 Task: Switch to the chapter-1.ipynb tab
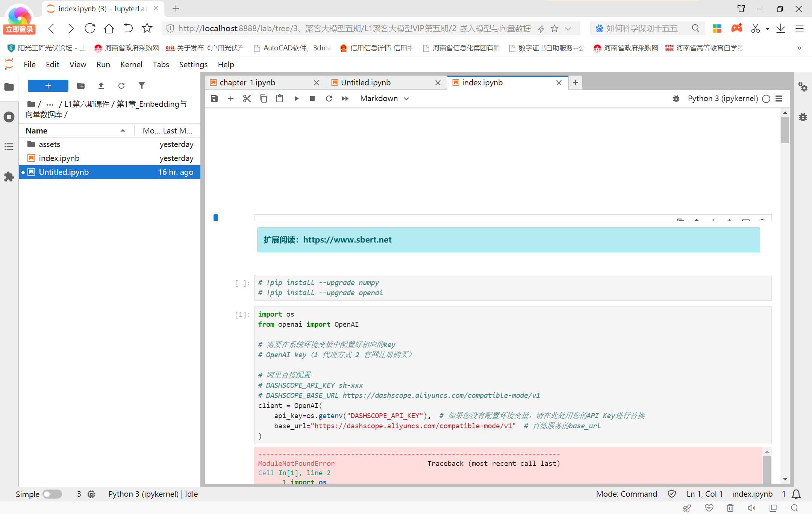tap(247, 83)
